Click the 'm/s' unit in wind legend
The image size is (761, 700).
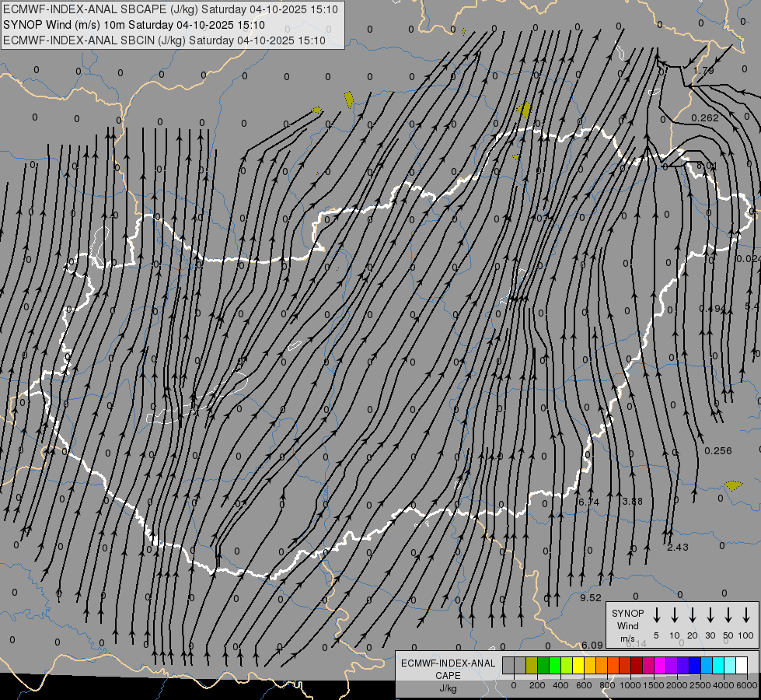[x=627, y=639]
